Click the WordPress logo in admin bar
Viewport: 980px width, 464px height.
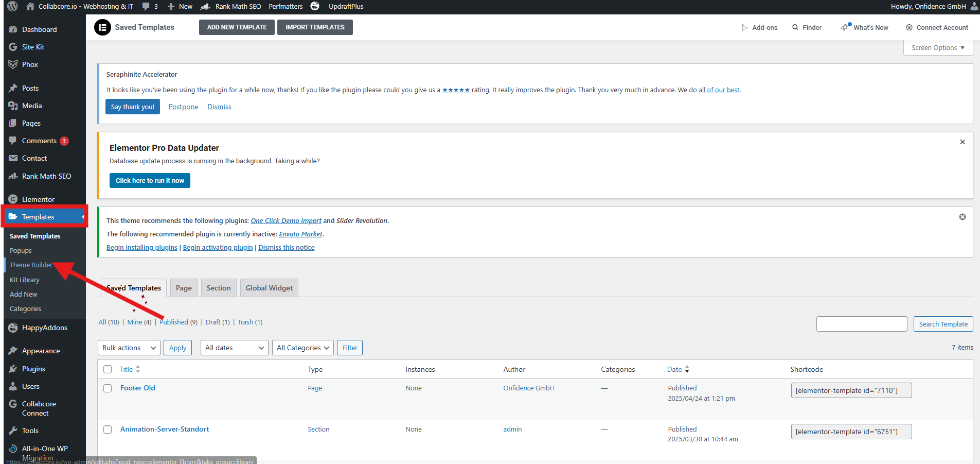pyautogui.click(x=12, y=6)
